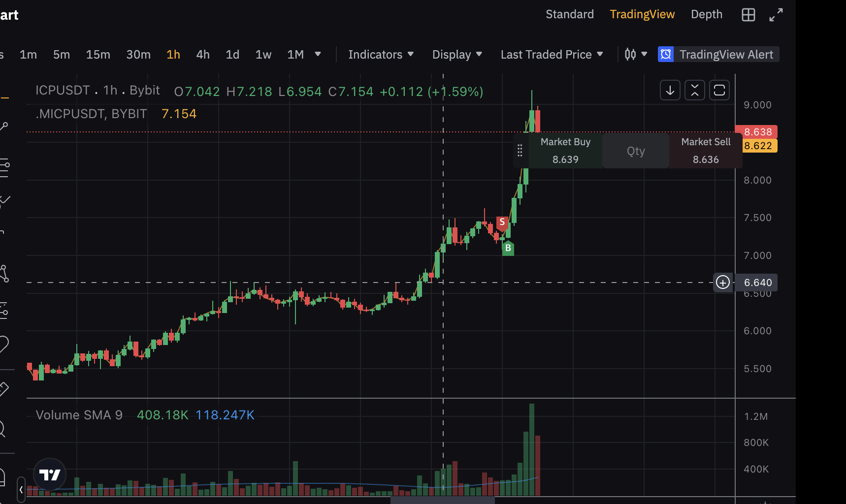Switch to the Depth chart tab
Viewport: 846px width, 504px height.
click(706, 14)
